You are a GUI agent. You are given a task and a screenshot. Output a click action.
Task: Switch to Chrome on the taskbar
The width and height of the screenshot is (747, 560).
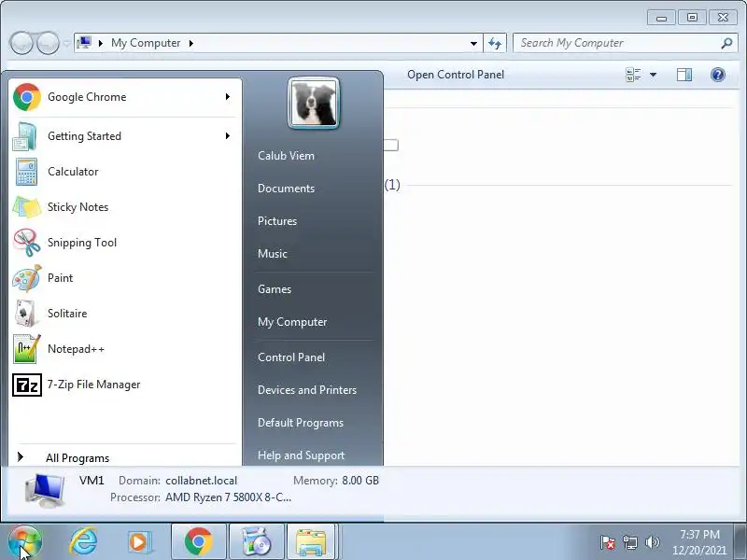tap(199, 542)
